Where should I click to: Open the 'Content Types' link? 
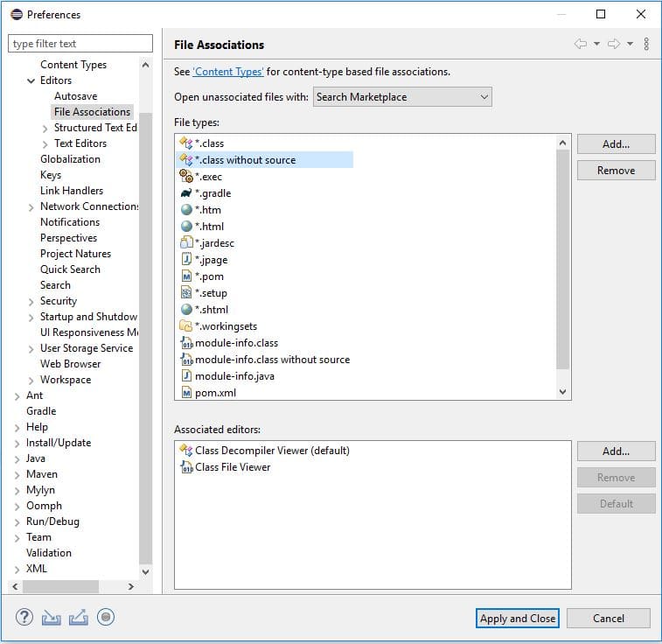[x=228, y=72]
